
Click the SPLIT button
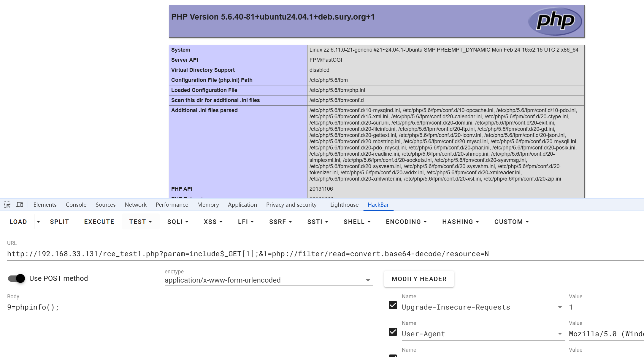click(x=59, y=222)
